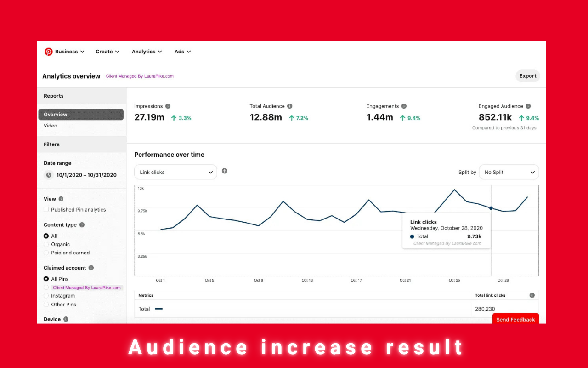Click the Engaged Audience info icon

click(528, 106)
